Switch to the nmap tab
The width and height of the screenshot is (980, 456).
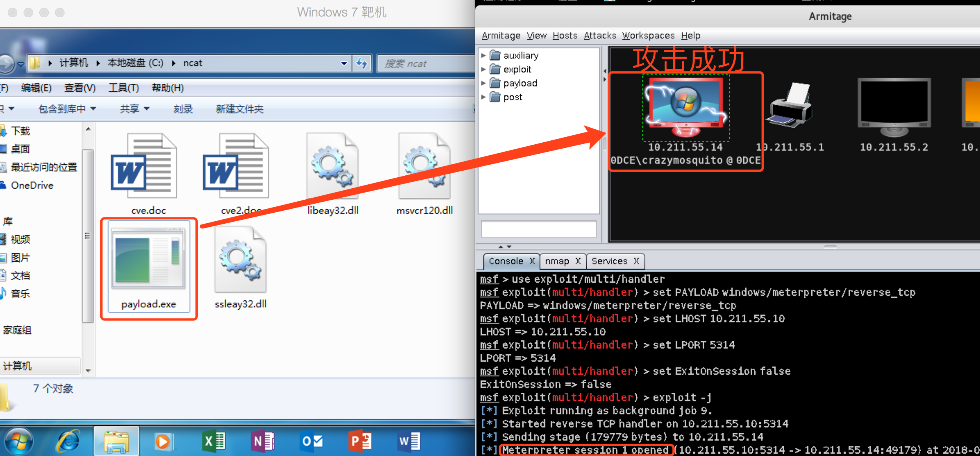click(x=557, y=261)
